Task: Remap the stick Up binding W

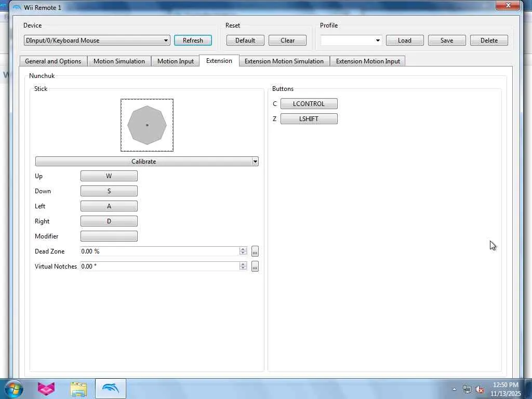Action: tap(109, 176)
